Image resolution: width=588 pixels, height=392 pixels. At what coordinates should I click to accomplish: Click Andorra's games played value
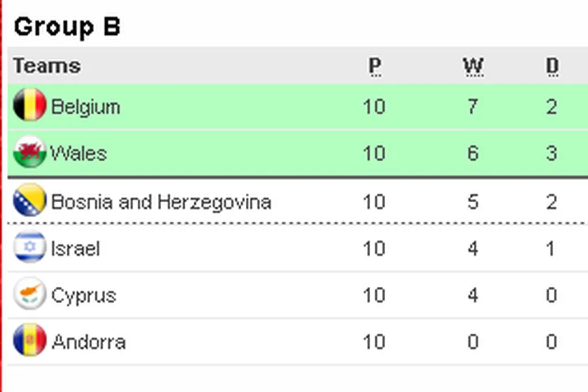[x=374, y=342]
